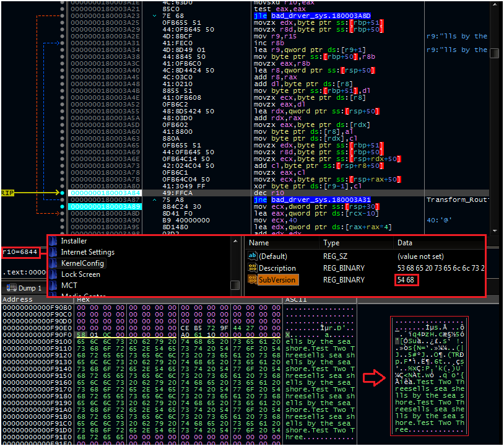Toggle breakpoint dot at address 0000000180003A89
This screenshot has height=446, width=504.
(x=63, y=206)
